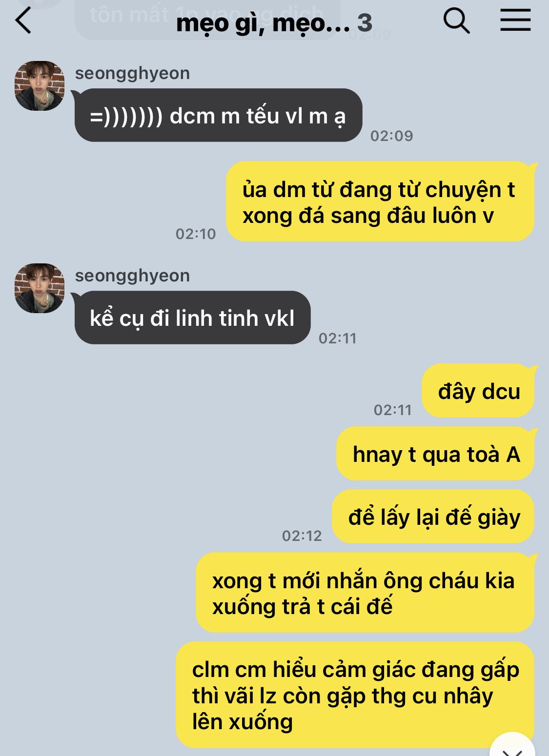Viewport: 549px width, 756px height.
Task: Open seongghyeon's second profile avatar
Action: click(x=40, y=288)
